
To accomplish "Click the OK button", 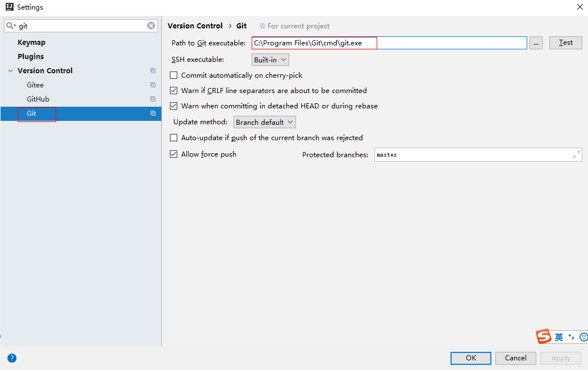I will (470, 358).
